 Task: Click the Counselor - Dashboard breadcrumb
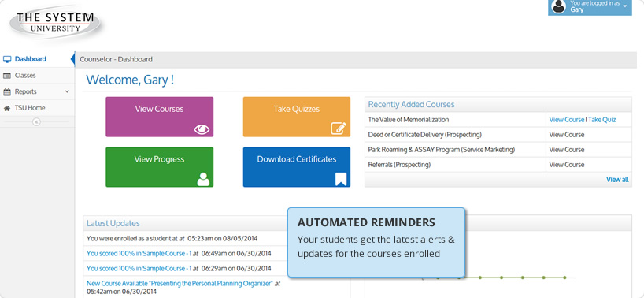[x=116, y=59]
